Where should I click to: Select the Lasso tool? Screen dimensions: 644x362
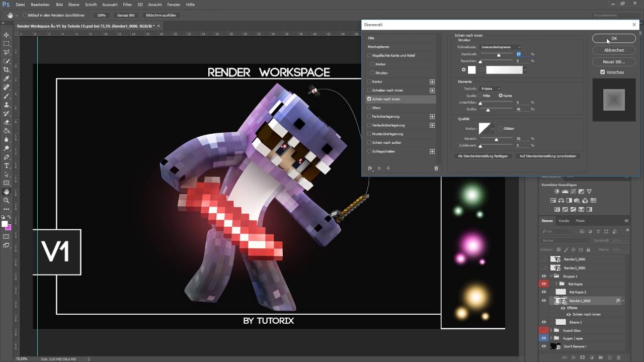7,52
